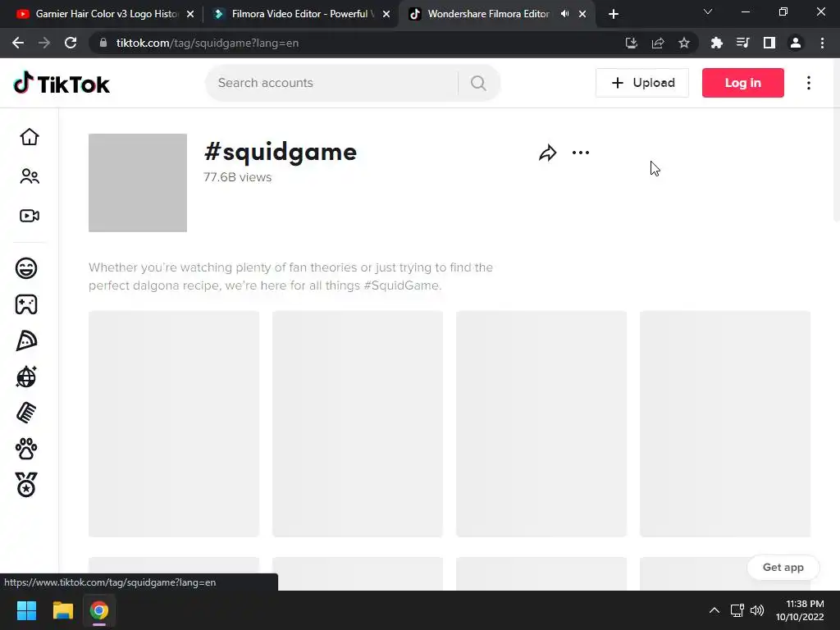Open more options next to #squidgame share
840x630 pixels.
581,153
